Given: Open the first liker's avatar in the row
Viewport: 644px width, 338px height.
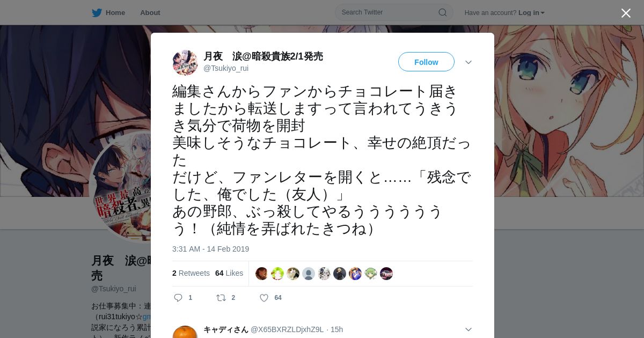Looking at the screenshot, I should click(x=261, y=274).
